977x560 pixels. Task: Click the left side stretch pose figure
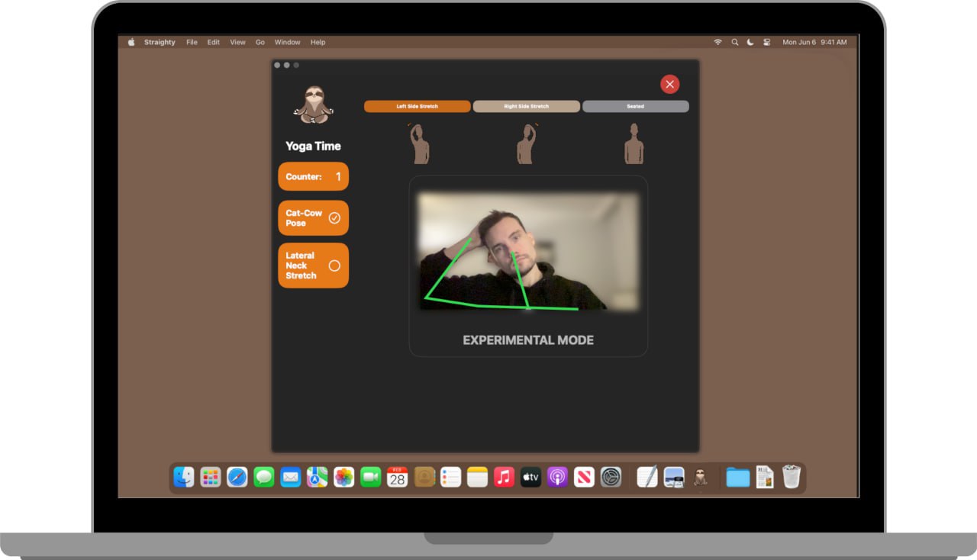pyautogui.click(x=419, y=143)
